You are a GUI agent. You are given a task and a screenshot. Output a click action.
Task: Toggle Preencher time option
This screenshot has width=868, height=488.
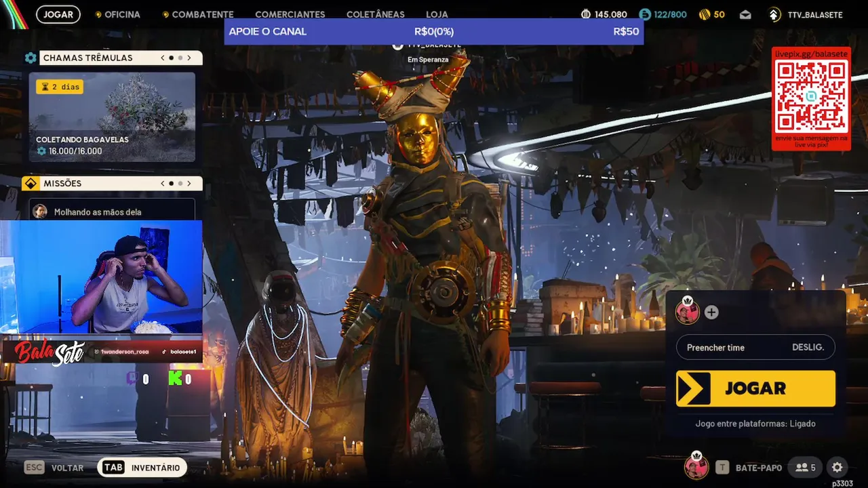pyautogui.click(x=755, y=348)
